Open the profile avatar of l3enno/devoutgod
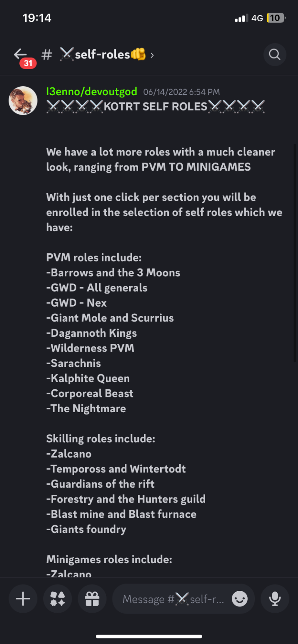Viewport: 298px width, 644px height. point(23,100)
